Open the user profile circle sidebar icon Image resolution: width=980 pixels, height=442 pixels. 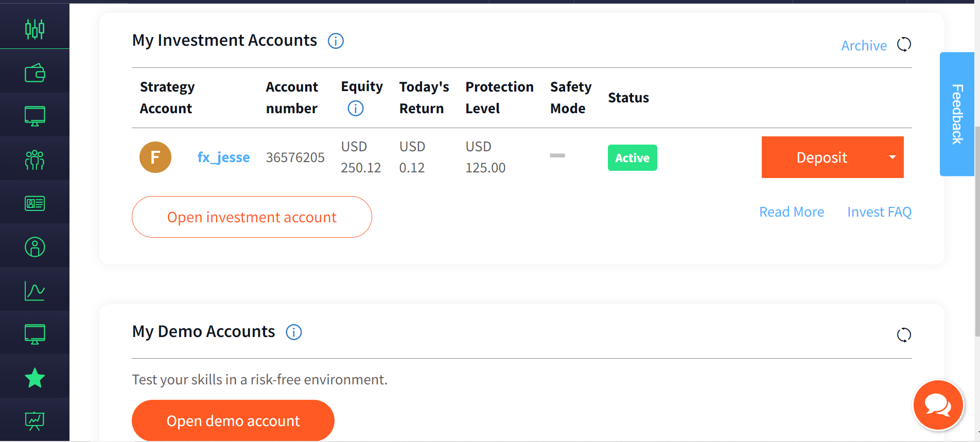(34, 247)
